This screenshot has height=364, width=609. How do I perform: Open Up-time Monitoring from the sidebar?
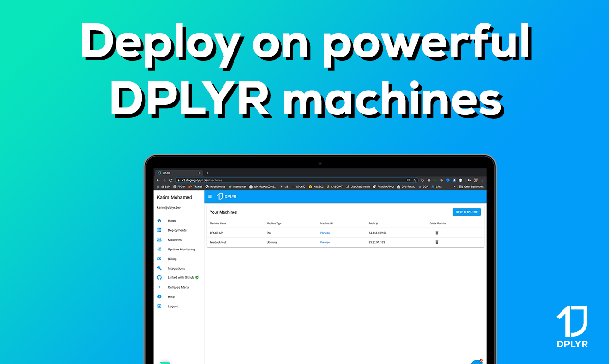(x=159, y=249)
